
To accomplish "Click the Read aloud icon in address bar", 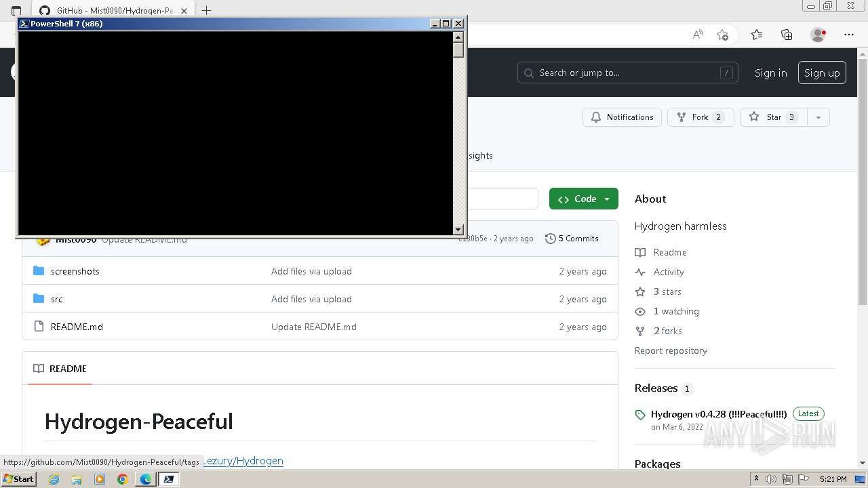I will pos(698,35).
